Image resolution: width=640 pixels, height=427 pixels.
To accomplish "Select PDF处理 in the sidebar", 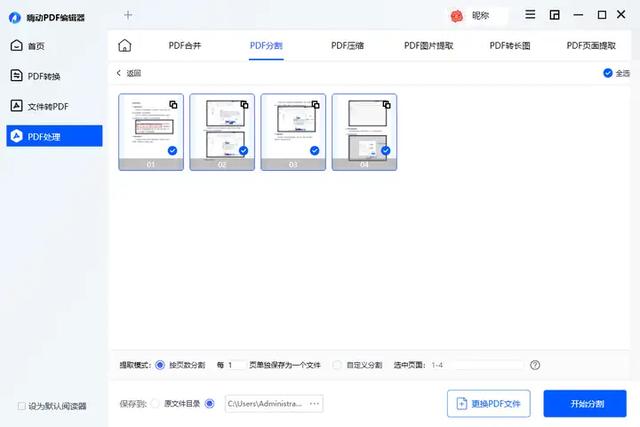I will 54,136.
